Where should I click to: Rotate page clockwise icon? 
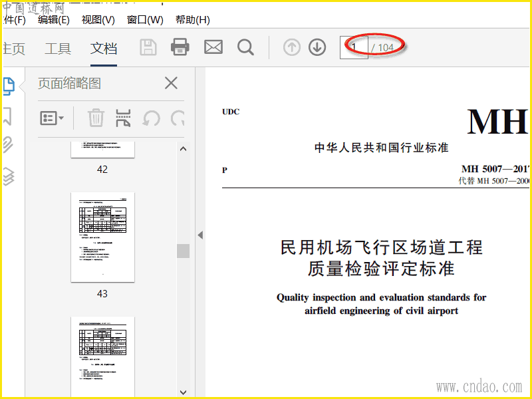click(178, 118)
